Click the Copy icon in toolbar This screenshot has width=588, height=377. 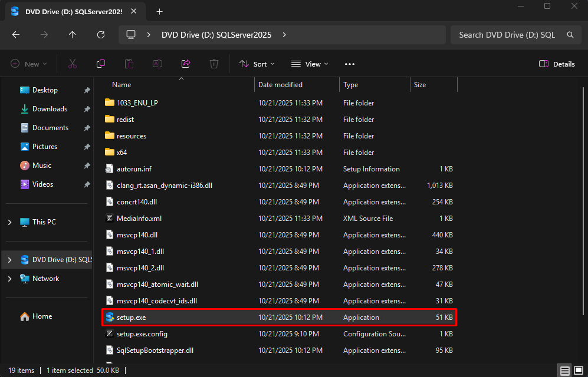(x=101, y=64)
